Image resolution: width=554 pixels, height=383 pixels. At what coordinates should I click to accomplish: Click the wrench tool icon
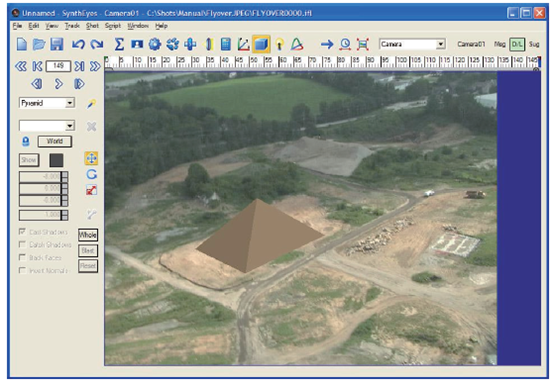click(x=92, y=214)
